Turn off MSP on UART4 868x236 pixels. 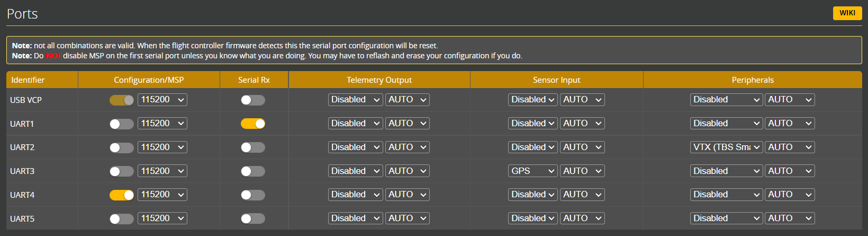click(121, 195)
